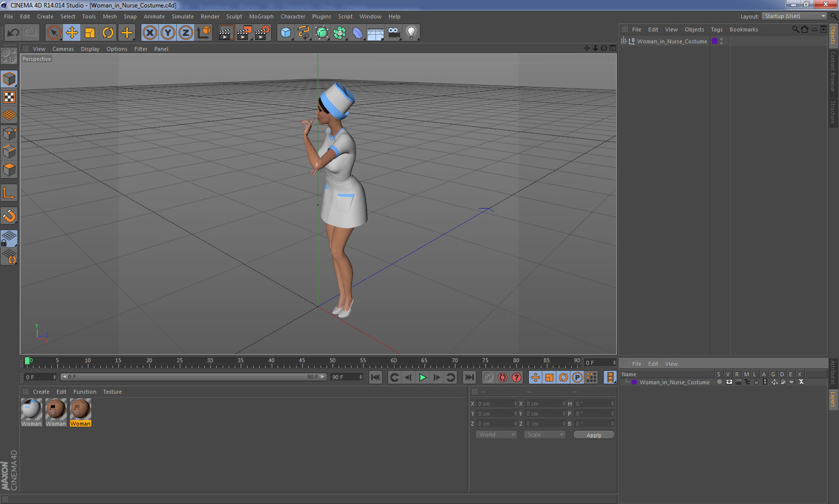Open the Sculpt menu
This screenshot has width=839, height=504.
pyautogui.click(x=234, y=16)
